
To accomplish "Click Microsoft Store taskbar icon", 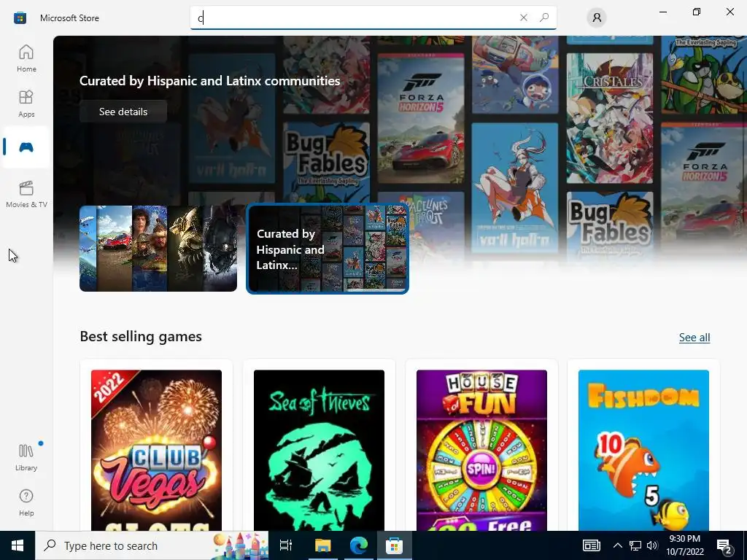I will (x=395, y=545).
